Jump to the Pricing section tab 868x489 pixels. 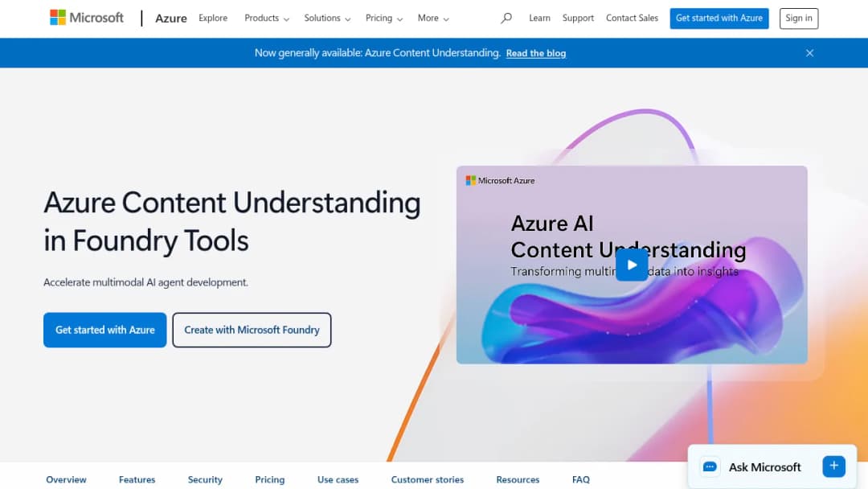click(x=269, y=479)
